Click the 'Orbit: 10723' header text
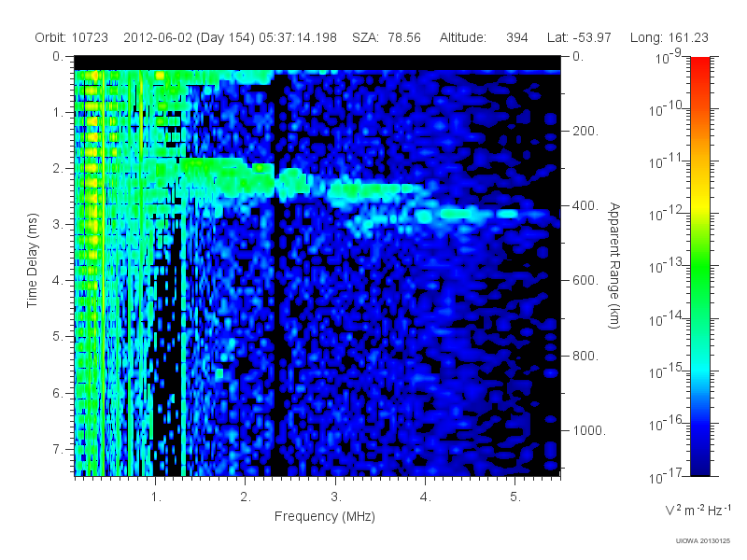 point(72,37)
